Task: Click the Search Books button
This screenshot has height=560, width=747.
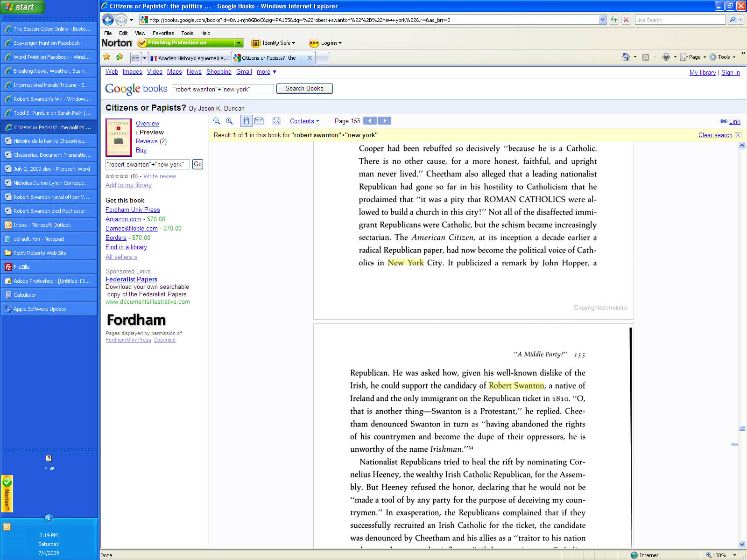Action: pyautogui.click(x=304, y=89)
